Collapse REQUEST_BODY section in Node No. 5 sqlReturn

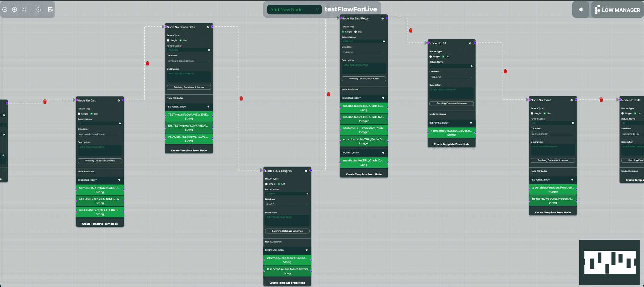point(383,153)
